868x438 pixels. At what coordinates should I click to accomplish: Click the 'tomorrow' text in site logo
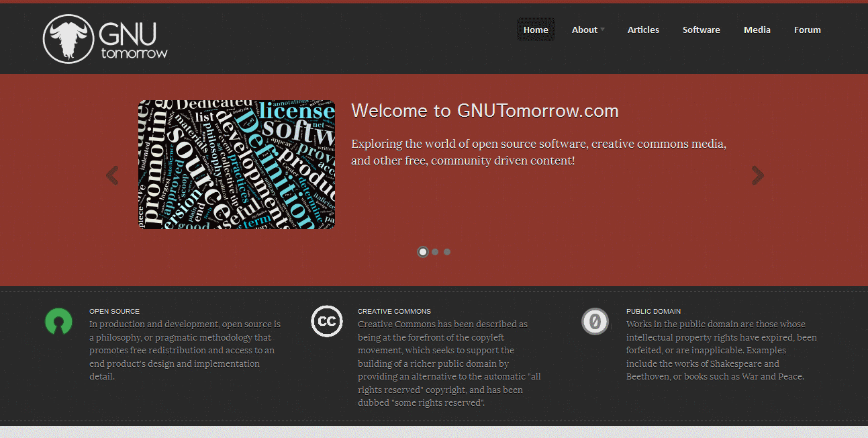134,52
